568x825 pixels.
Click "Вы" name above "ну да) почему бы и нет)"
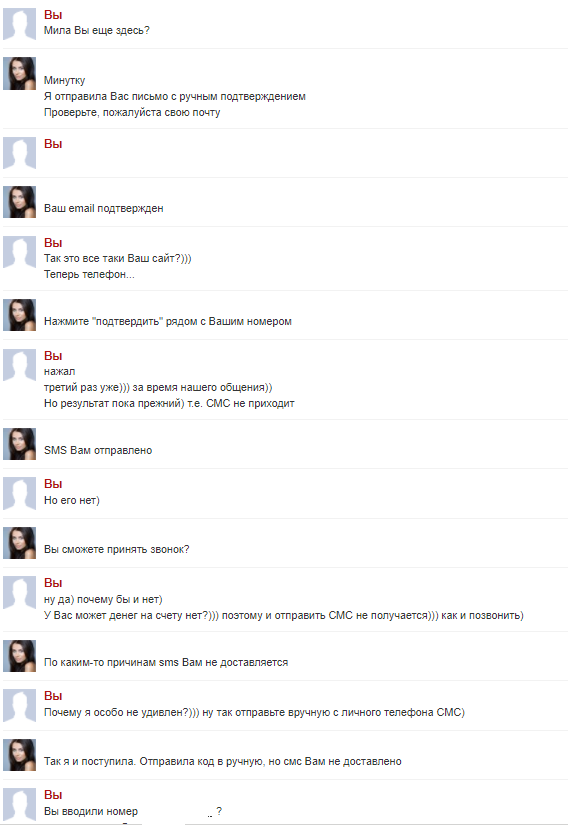53,582
